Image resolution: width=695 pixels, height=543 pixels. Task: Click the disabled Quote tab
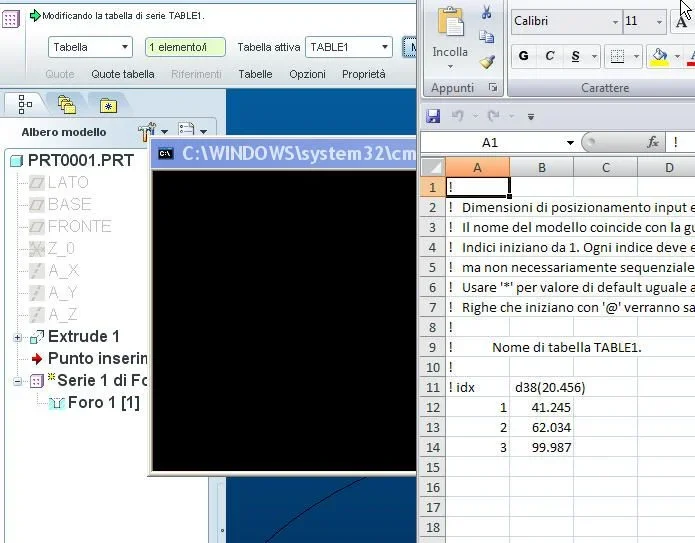(60, 74)
